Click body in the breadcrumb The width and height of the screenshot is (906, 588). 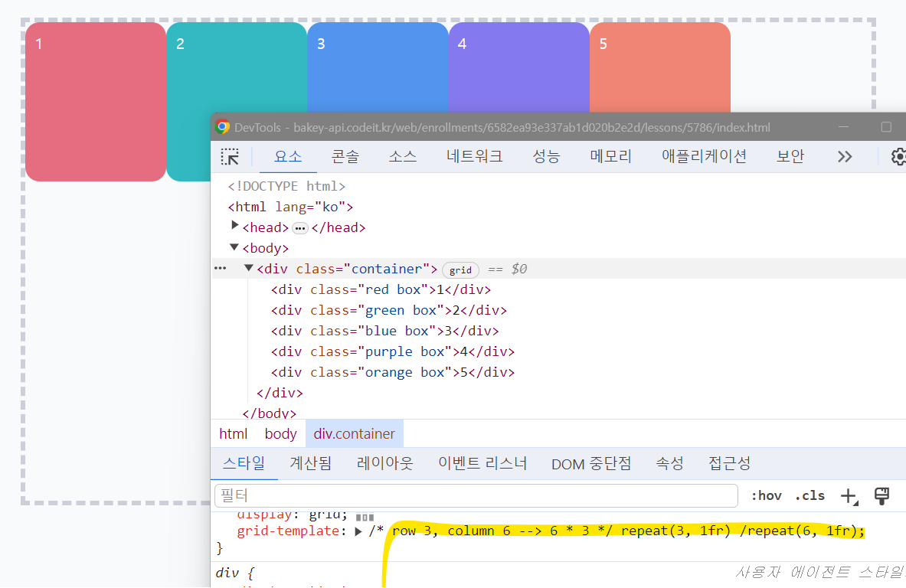point(281,434)
